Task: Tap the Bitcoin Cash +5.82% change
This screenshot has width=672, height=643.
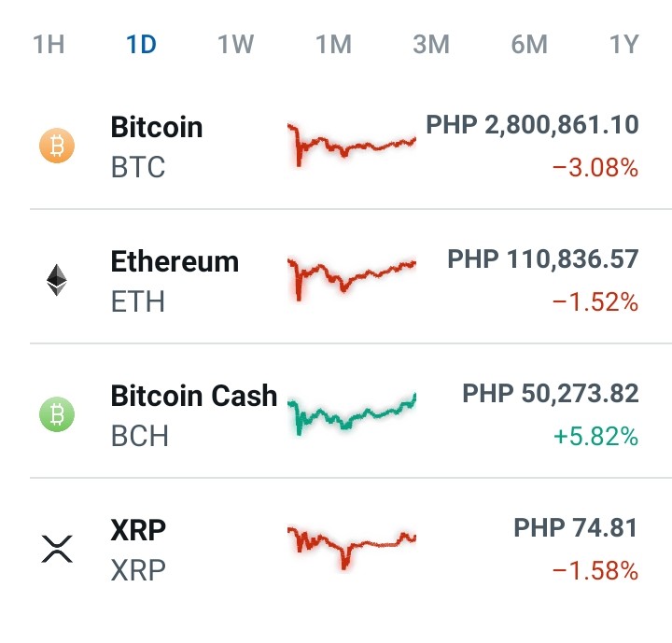Action: [595, 437]
